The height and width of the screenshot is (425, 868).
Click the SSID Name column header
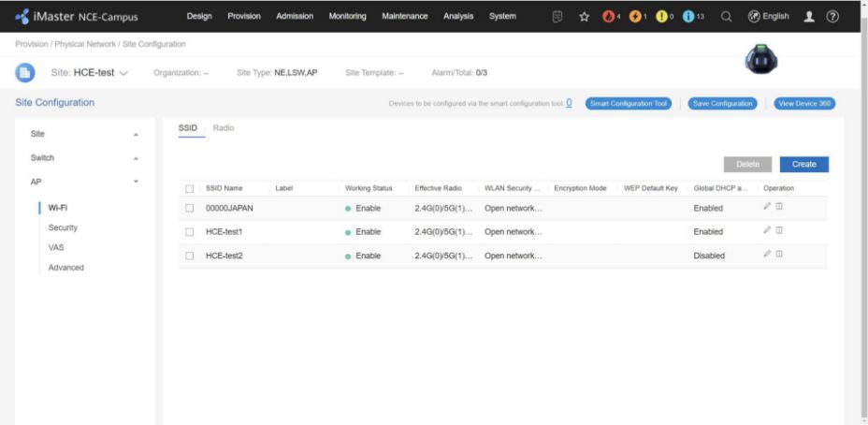[x=224, y=188]
